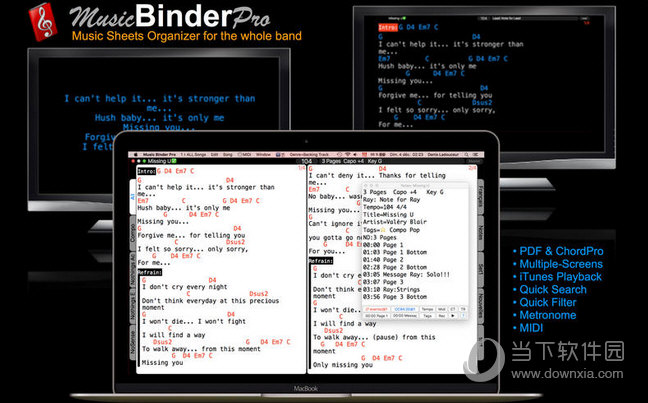This screenshot has height=403, width=648.
Task: Select the Set1 tab on the right edge
Action: [481, 269]
